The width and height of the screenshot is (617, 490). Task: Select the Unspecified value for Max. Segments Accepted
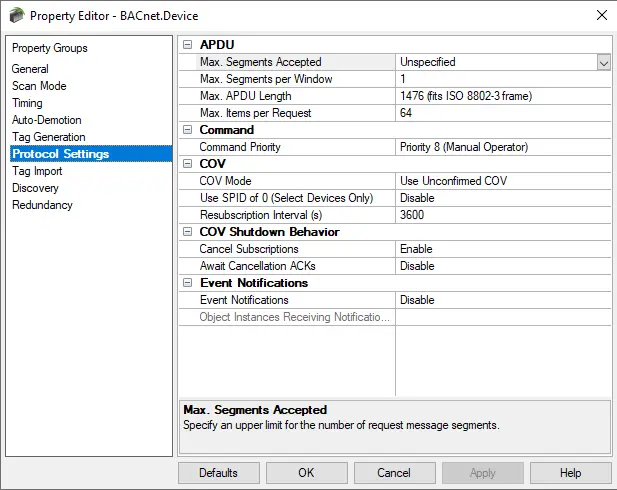point(496,62)
